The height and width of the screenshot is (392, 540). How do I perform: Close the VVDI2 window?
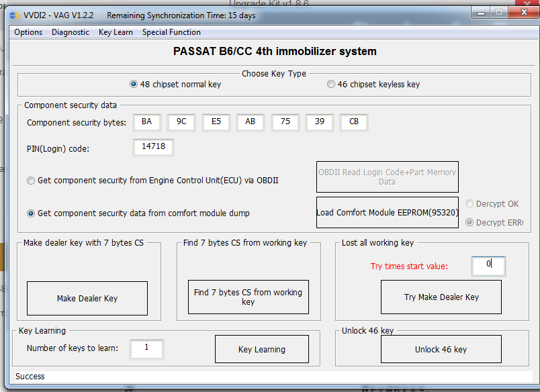coord(524,12)
